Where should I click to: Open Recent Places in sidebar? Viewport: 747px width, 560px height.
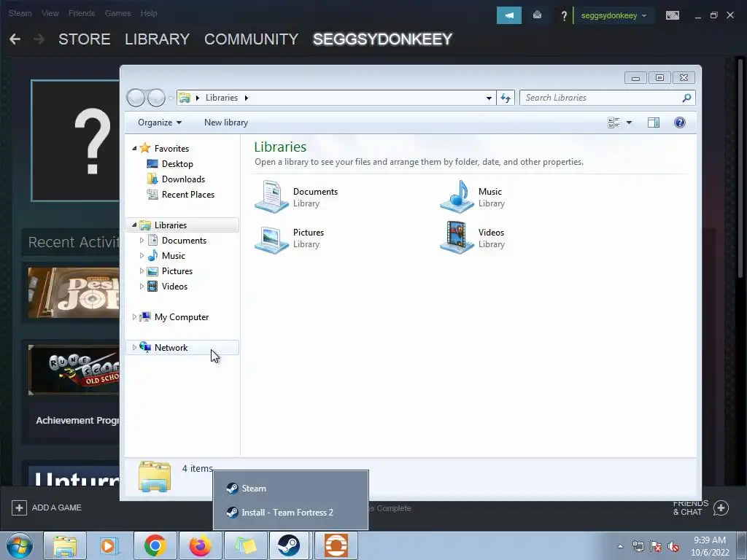(187, 194)
